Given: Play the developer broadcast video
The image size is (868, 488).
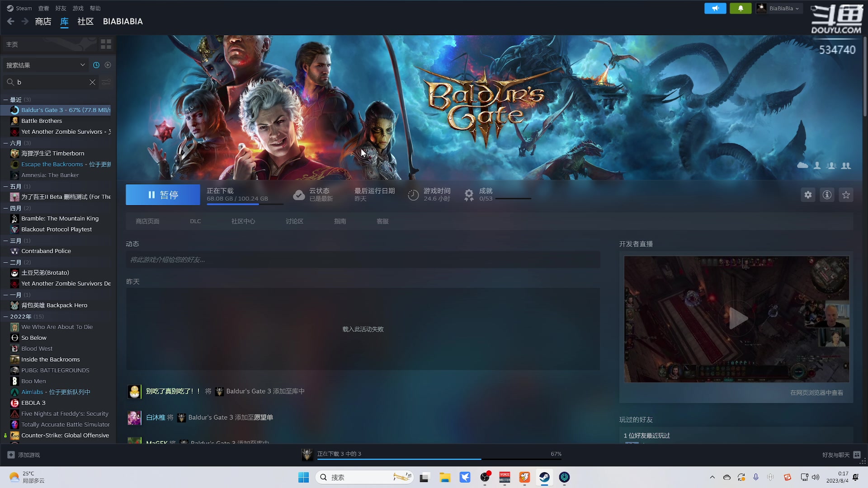Looking at the screenshot, I should coord(738,319).
